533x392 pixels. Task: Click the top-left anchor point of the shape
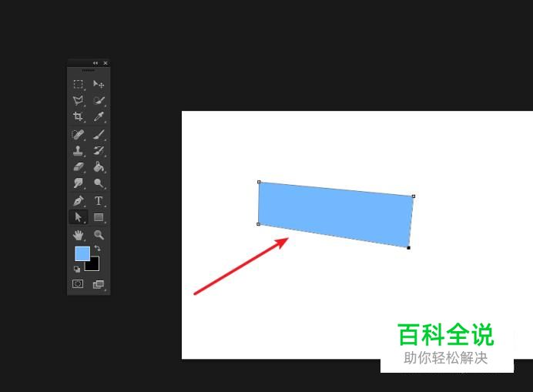(x=259, y=182)
